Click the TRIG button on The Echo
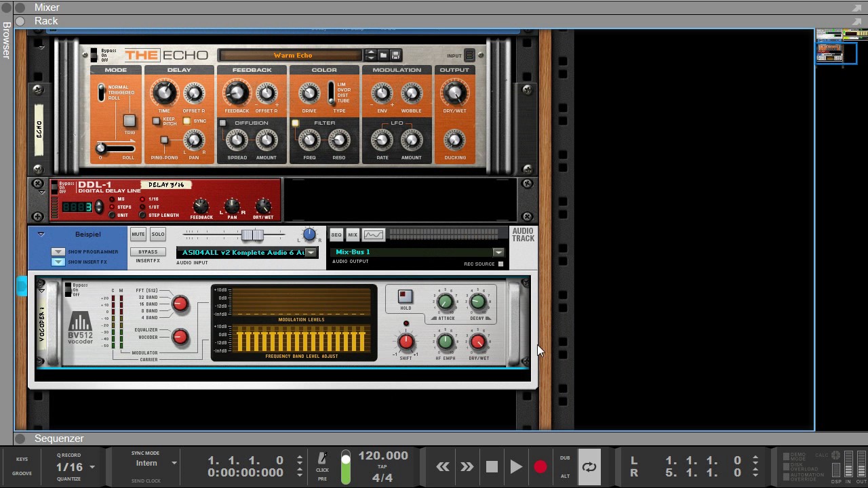Viewport: 868px width, 488px height. click(x=129, y=121)
